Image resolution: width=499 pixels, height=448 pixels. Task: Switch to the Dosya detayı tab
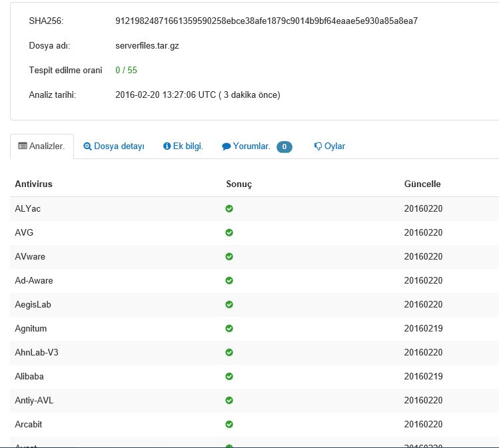(x=114, y=146)
